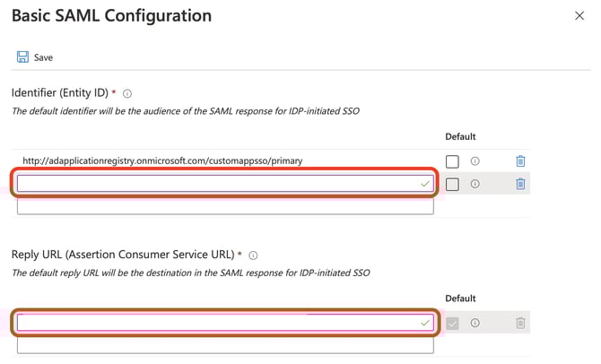This screenshot has width=601, height=364.
Task: Focus the highlighted Identifier input field
Action: [x=215, y=183]
